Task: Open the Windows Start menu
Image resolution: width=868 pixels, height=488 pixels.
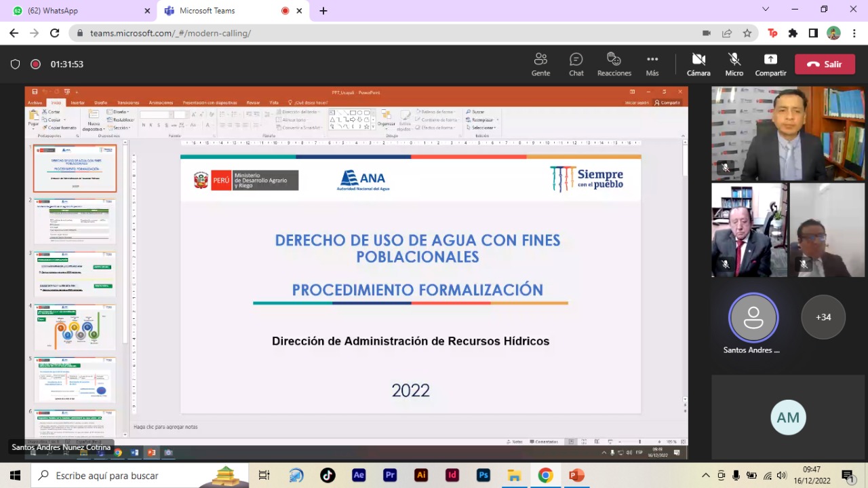Action: pos(15,475)
